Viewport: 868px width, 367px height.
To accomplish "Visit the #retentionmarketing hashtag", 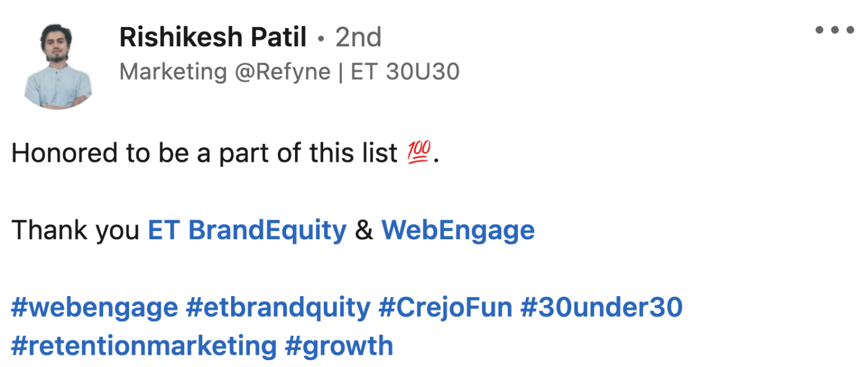I will (144, 346).
